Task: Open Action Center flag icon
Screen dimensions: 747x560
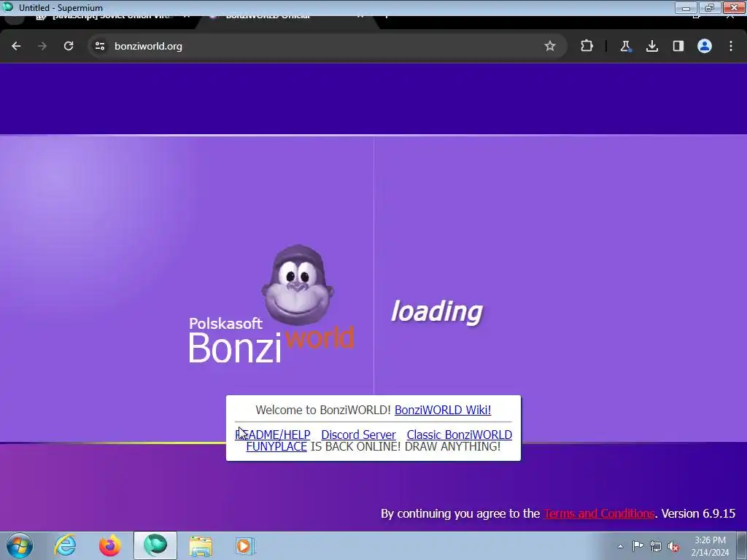Action: point(638,546)
